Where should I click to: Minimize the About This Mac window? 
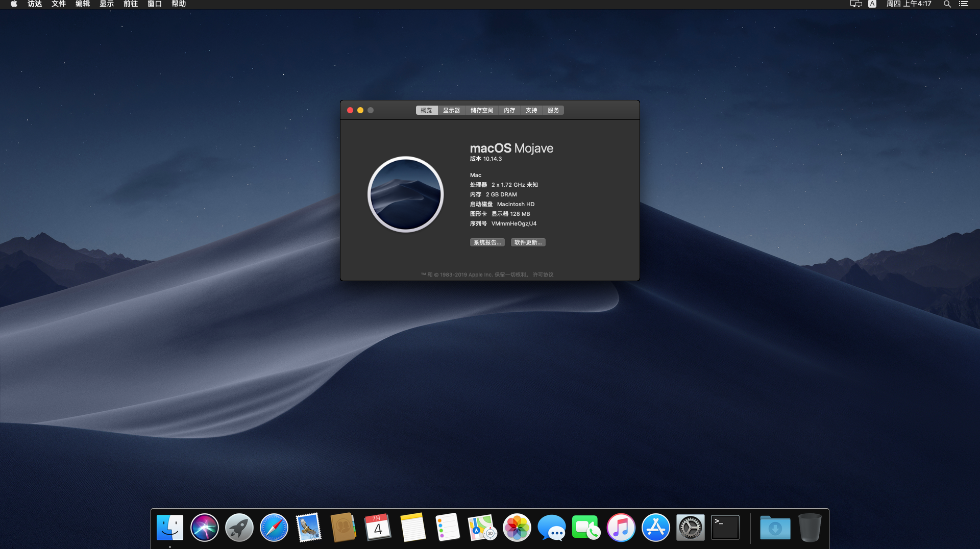click(x=360, y=110)
